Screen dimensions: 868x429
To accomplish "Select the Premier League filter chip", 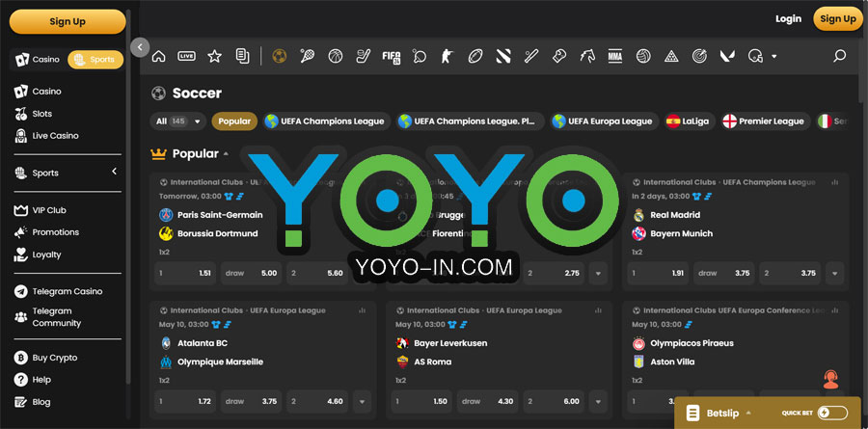I will click(766, 121).
